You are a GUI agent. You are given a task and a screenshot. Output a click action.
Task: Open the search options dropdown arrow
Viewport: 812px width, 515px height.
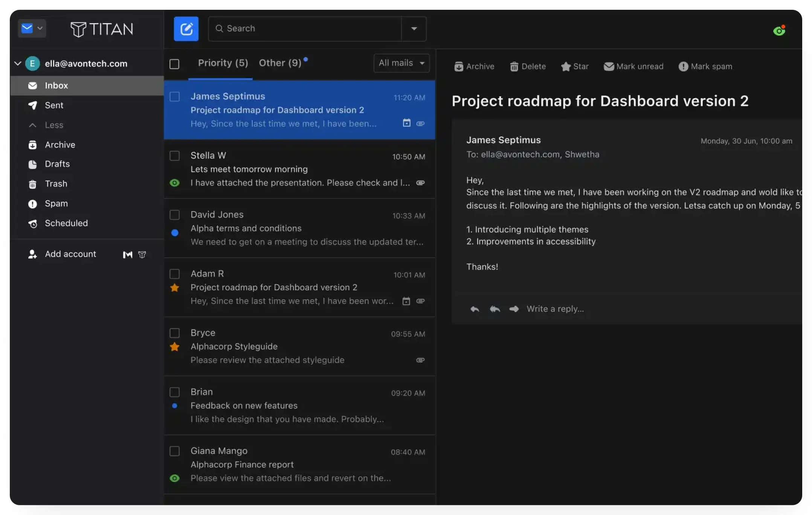[414, 29]
